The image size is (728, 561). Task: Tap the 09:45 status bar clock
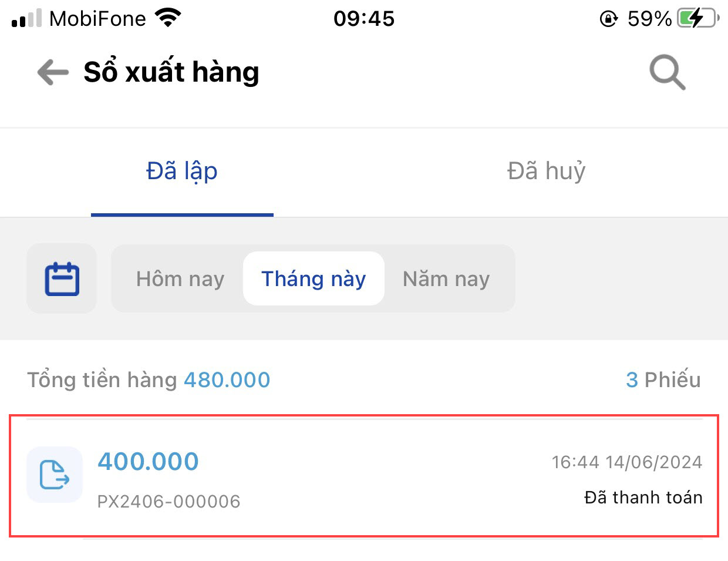coord(364,19)
